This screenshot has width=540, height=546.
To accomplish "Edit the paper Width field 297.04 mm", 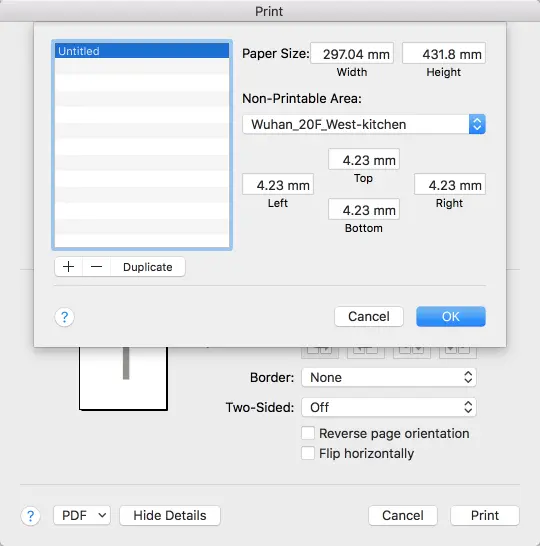I will 352,53.
